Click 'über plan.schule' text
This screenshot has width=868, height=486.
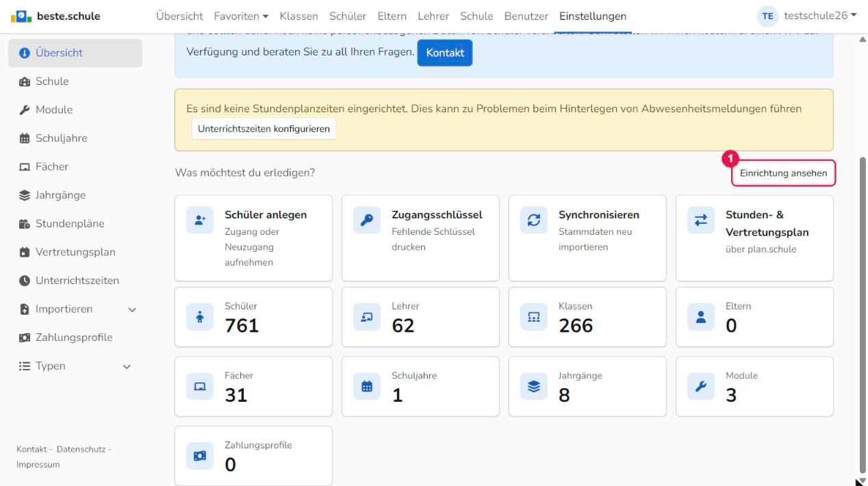pos(761,249)
